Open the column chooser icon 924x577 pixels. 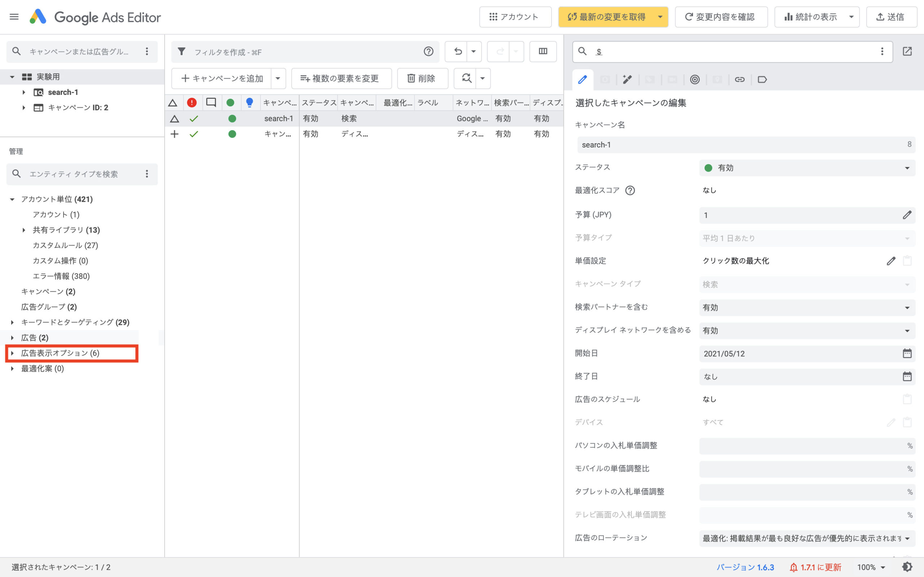point(542,52)
